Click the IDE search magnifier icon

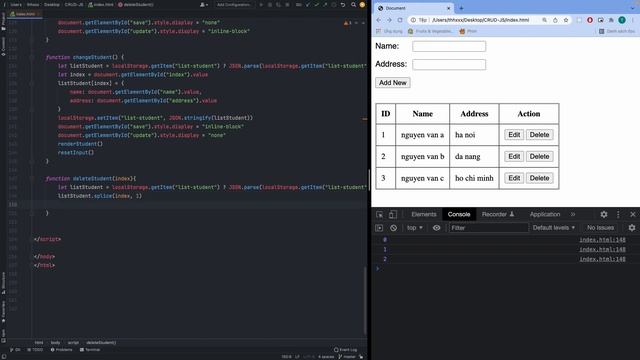(353, 5)
